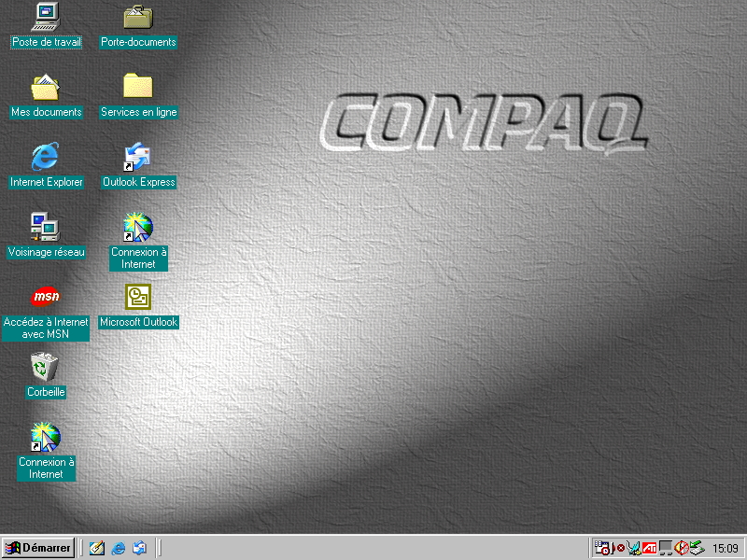
Task: Launch Outlook Express from quick launch bar
Action: 139,548
